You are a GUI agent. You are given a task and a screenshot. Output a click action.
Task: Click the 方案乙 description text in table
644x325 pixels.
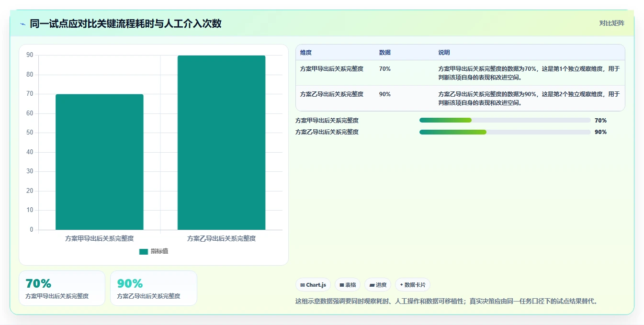[529, 98]
